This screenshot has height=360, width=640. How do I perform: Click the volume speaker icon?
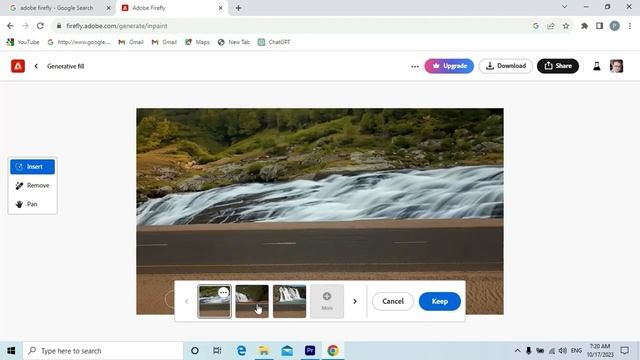563,351
